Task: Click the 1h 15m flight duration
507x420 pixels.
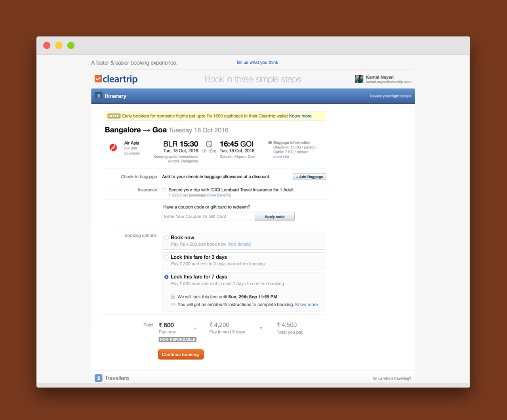Action: point(209,151)
